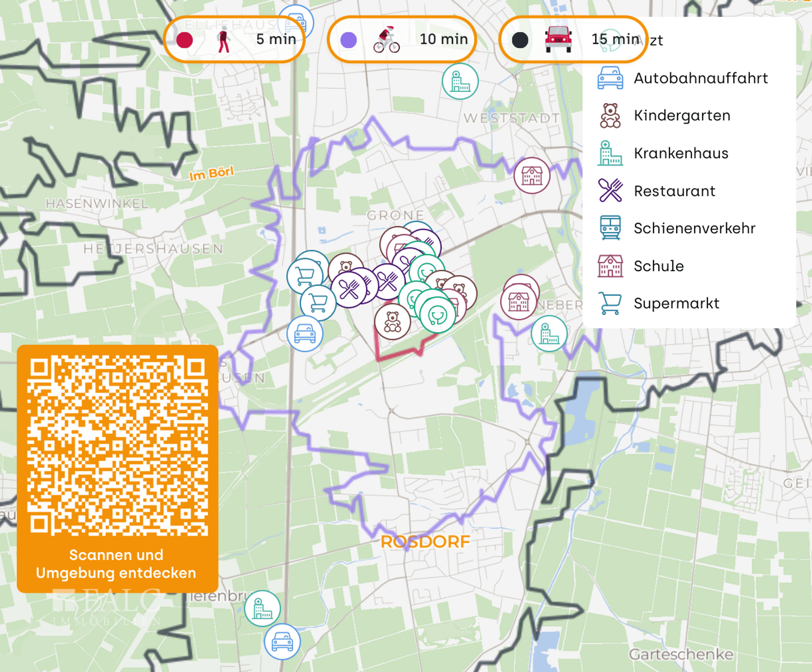Click the ROSDORF map label

tap(425, 542)
